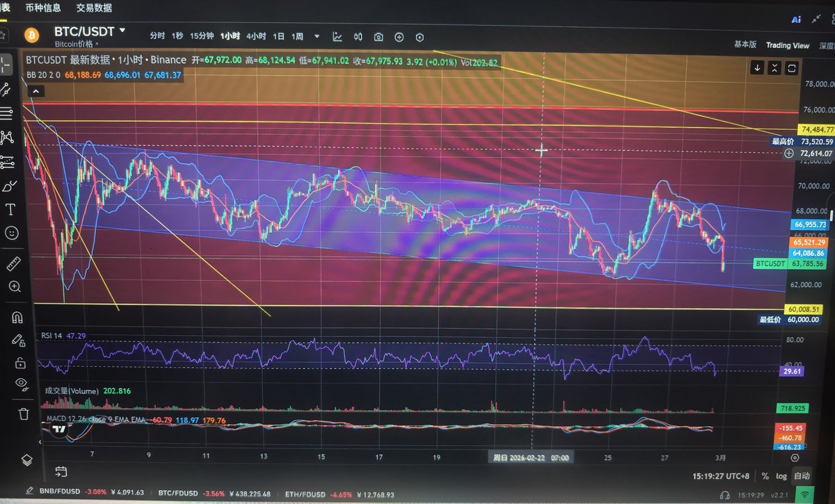This screenshot has height=504, width=835.
Task: Toggle hide all drawings eye icon
Action: click(x=21, y=383)
